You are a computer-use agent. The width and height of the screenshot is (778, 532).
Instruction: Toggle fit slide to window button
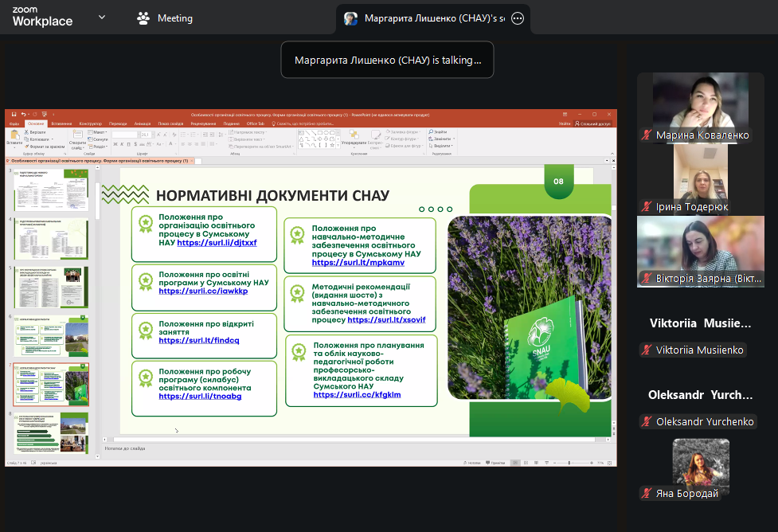click(x=611, y=463)
